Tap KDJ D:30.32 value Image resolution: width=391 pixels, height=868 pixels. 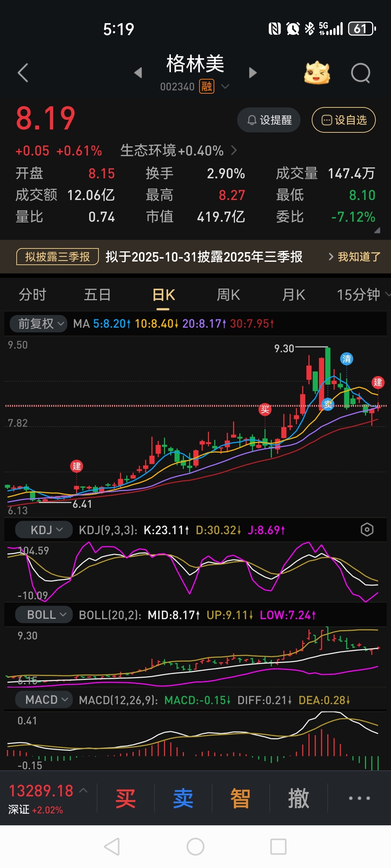click(218, 530)
